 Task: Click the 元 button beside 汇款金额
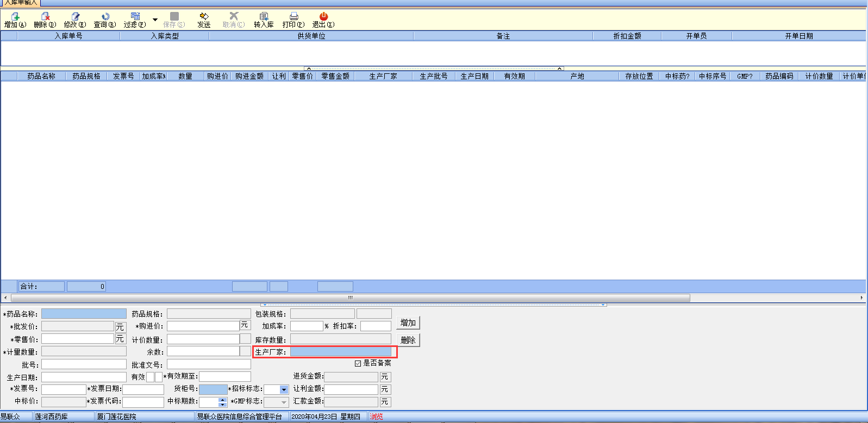tap(385, 402)
